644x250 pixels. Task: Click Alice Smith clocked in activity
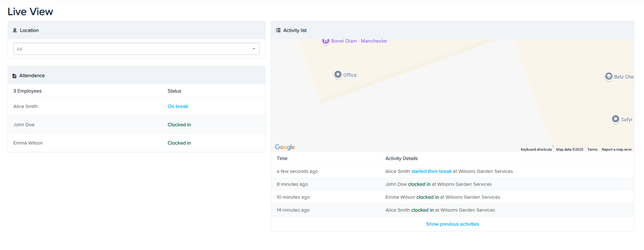point(440,210)
